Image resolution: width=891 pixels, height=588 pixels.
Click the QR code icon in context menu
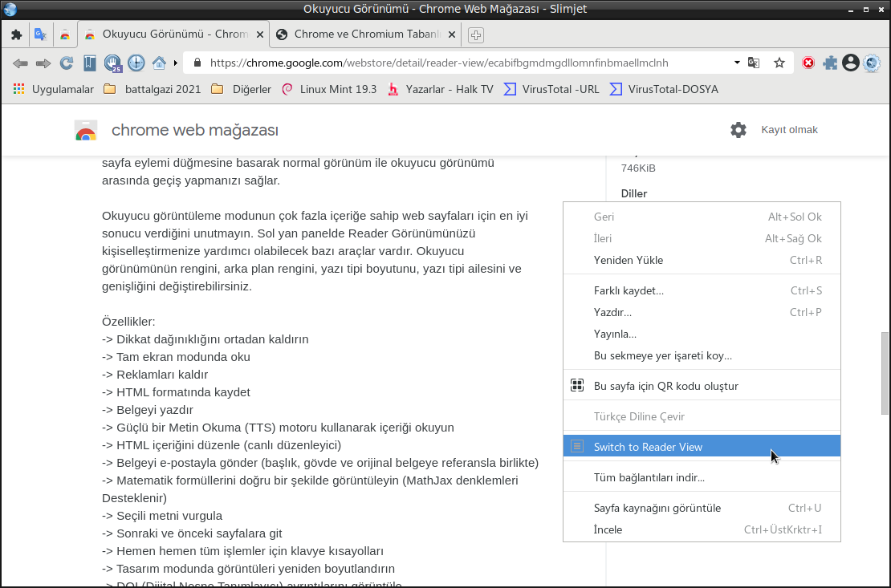click(x=577, y=386)
